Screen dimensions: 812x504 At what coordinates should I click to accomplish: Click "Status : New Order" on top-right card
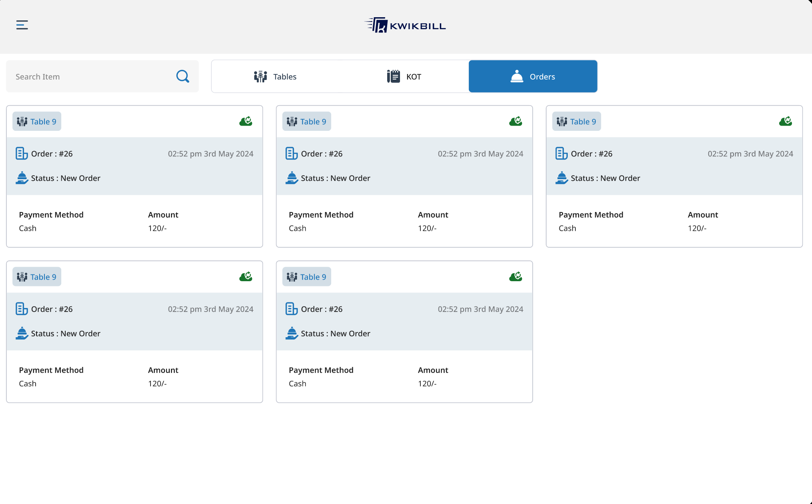pos(605,178)
